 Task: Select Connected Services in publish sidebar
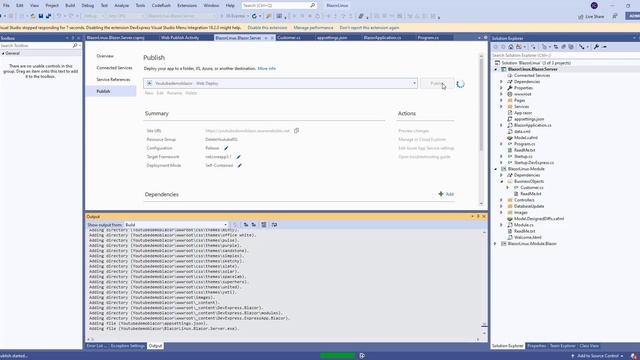114,68
